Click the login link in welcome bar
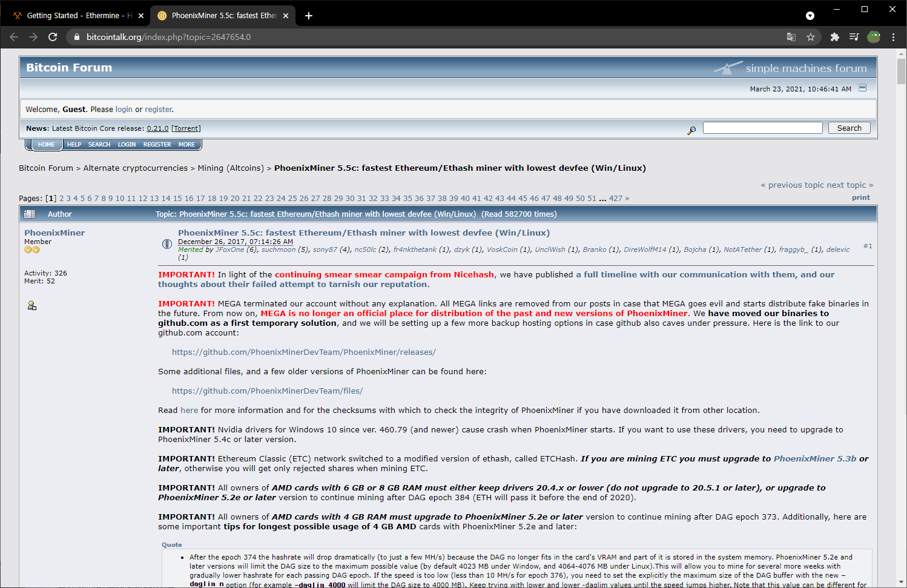Screen dimensions: 907x588 pyautogui.click(x=124, y=110)
